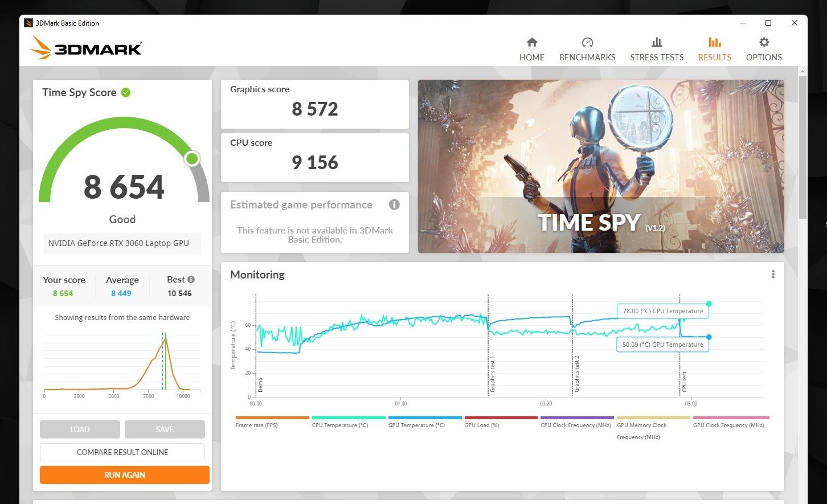This screenshot has width=827, height=504.
Task: Toggle the GPU Clock Frequency (MHz) legend series
Action: [x=731, y=422]
